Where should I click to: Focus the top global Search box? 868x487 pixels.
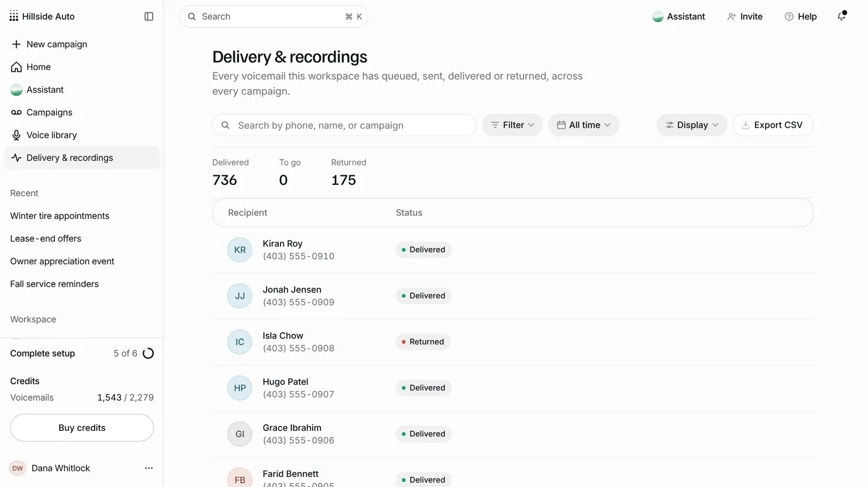(274, 16)
